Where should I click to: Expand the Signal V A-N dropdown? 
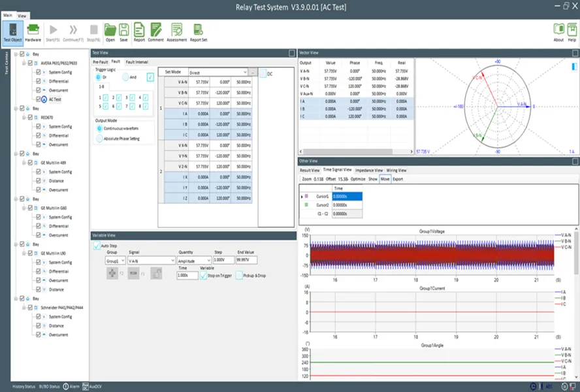pyautogui.click(x=150, y=260)
